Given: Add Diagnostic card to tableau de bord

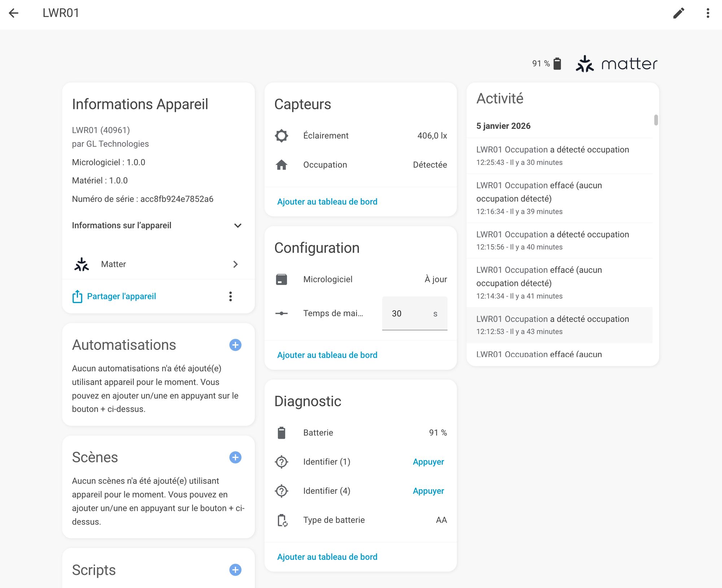Looking at the screenshot, I should pos(327,557).
